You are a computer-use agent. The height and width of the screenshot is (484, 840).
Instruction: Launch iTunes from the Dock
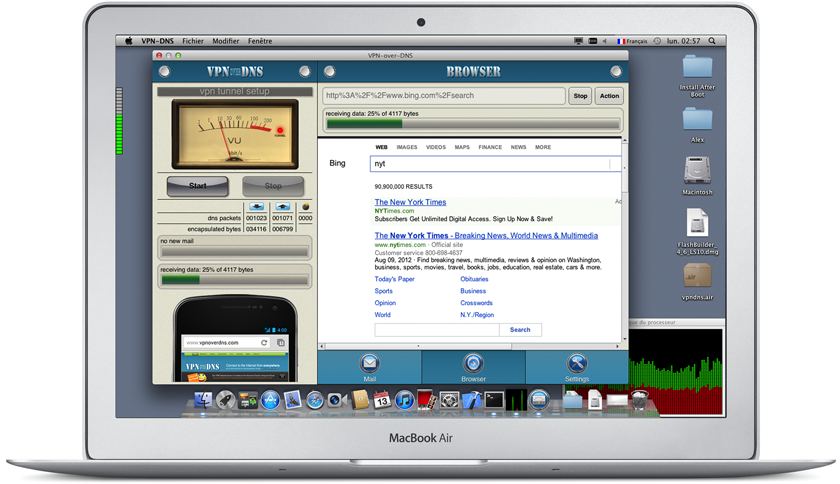click(405, 400)
